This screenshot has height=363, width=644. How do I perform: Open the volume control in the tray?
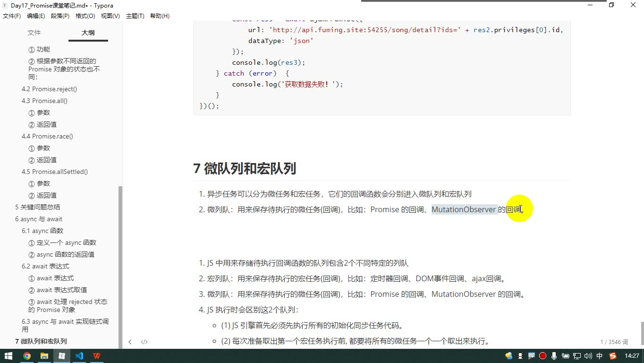pos(588,356)
